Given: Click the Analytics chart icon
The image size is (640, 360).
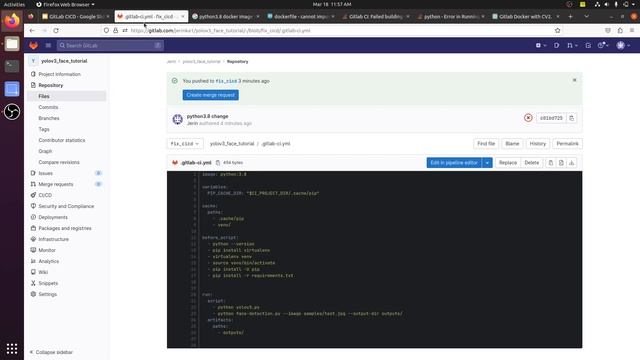Looking at the screenshot, I should 33,261.
